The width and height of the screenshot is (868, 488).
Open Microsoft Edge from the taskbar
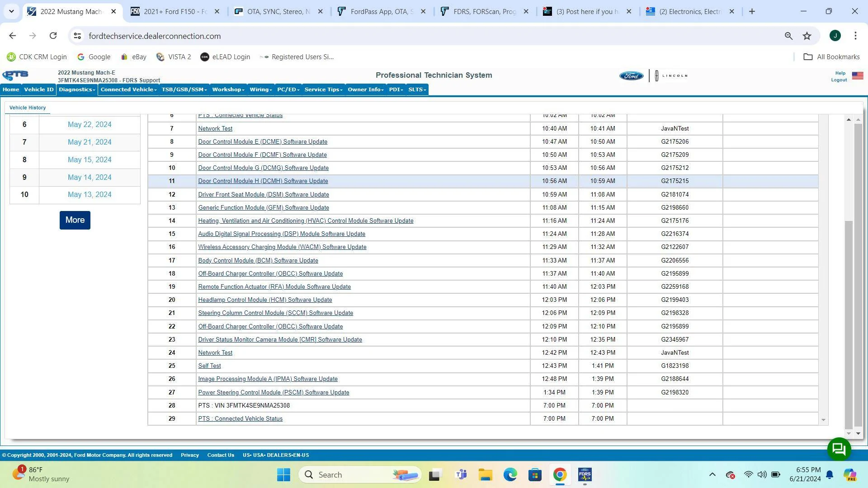510,475
